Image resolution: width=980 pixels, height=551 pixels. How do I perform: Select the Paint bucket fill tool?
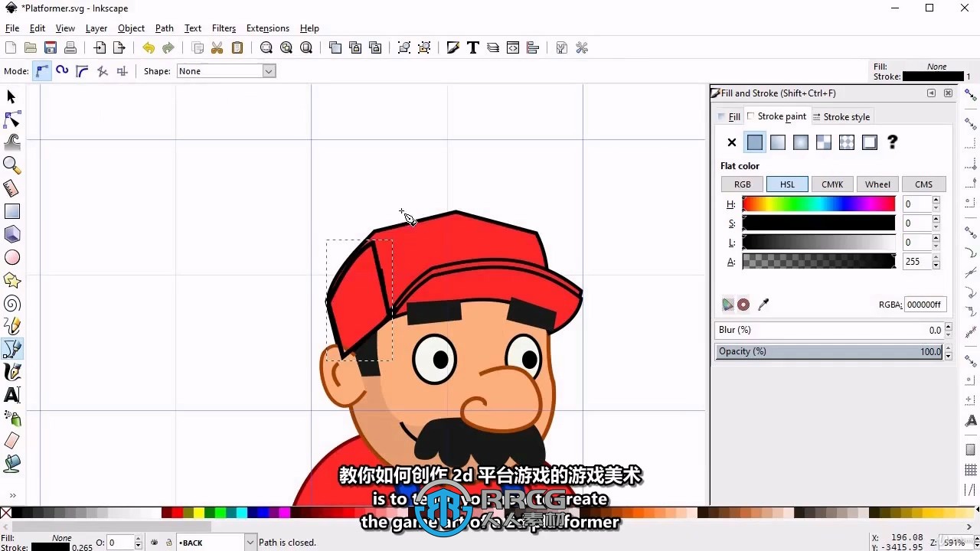pos(11,464)
